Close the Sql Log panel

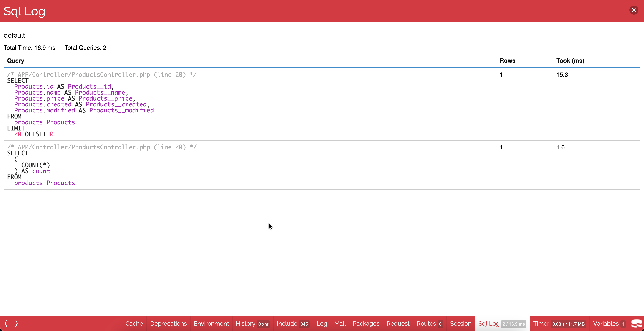coord(634,10)
